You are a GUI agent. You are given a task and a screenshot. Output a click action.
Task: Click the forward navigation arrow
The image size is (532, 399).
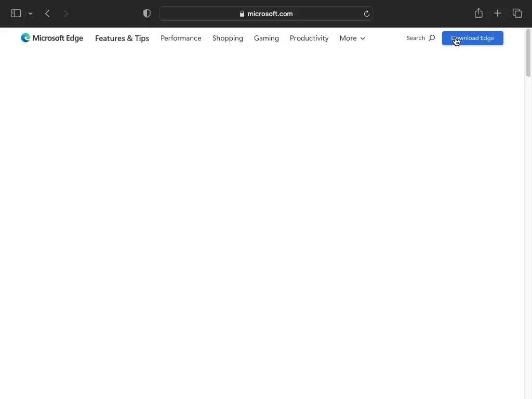tap(66, 14)
